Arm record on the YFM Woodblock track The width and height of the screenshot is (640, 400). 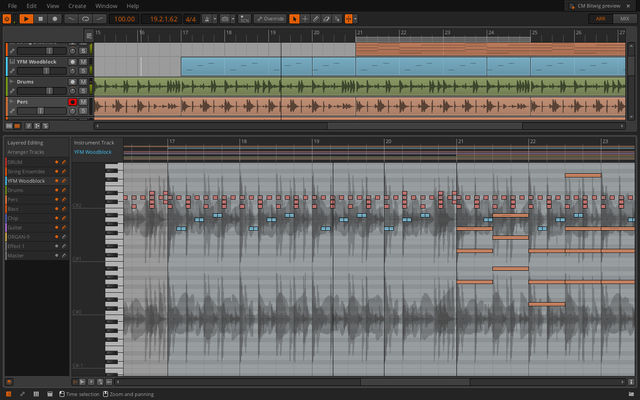pyautogui.click(x=73, y=62)
